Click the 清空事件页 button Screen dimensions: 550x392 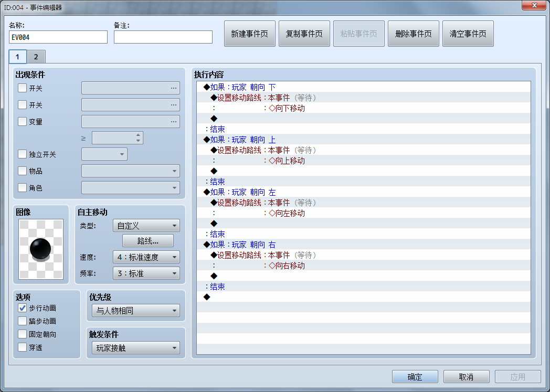468,34
